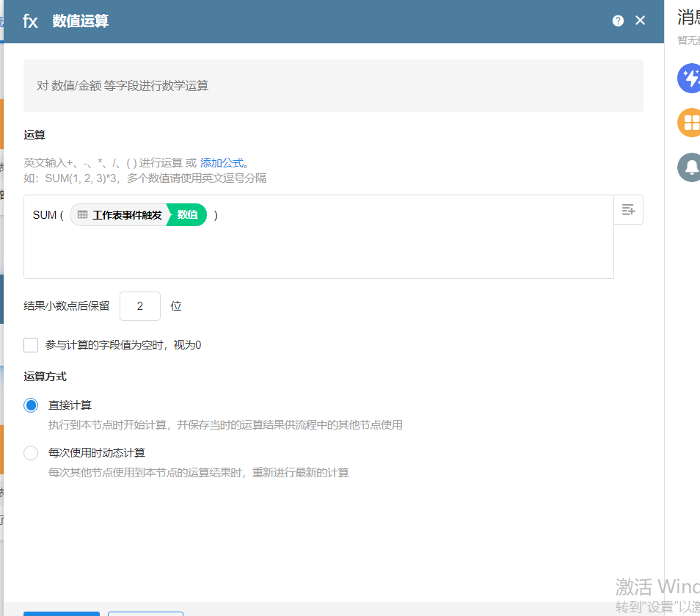The image size is (700, 616).
Task: Select the 每次使用时动态计算 radio option
Action: tap(31, 453)
